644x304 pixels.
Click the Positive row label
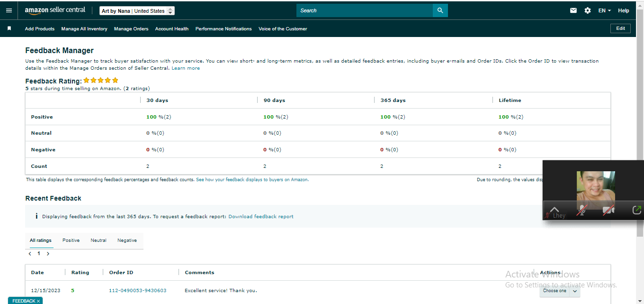42,117
